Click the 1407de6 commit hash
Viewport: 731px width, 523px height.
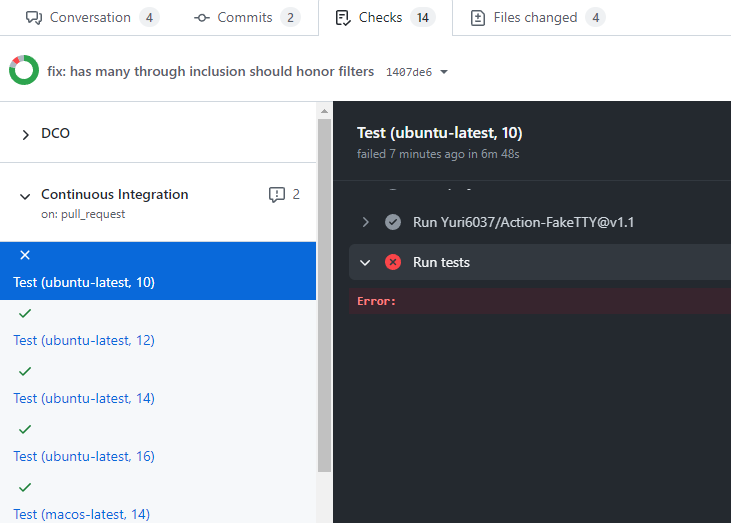(409, 72)
